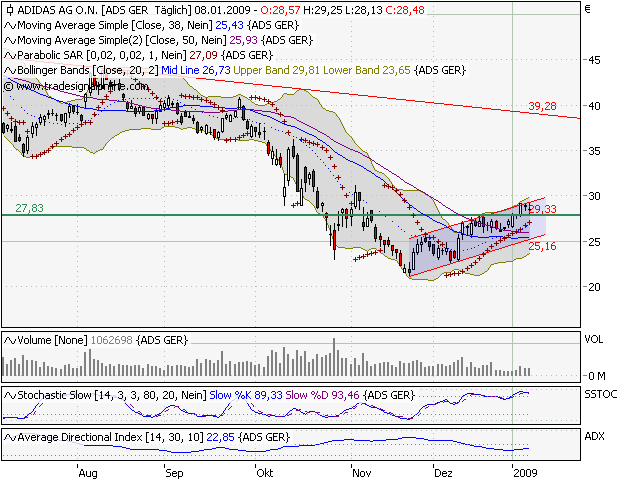Select the ADIDAS AG O.N. chart title
Viewport: 640px width, 480px height.
58,10
